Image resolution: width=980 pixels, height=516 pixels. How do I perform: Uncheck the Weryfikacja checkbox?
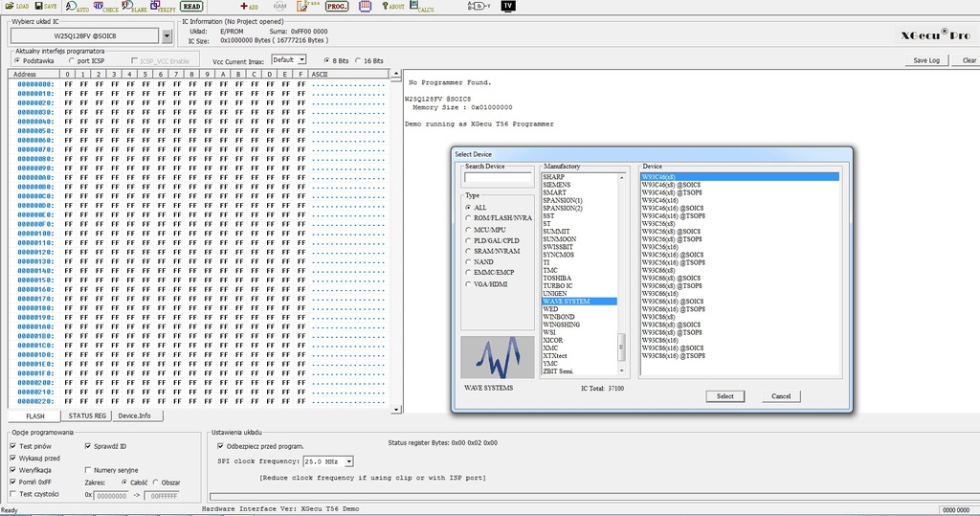[x=12, y=470]
